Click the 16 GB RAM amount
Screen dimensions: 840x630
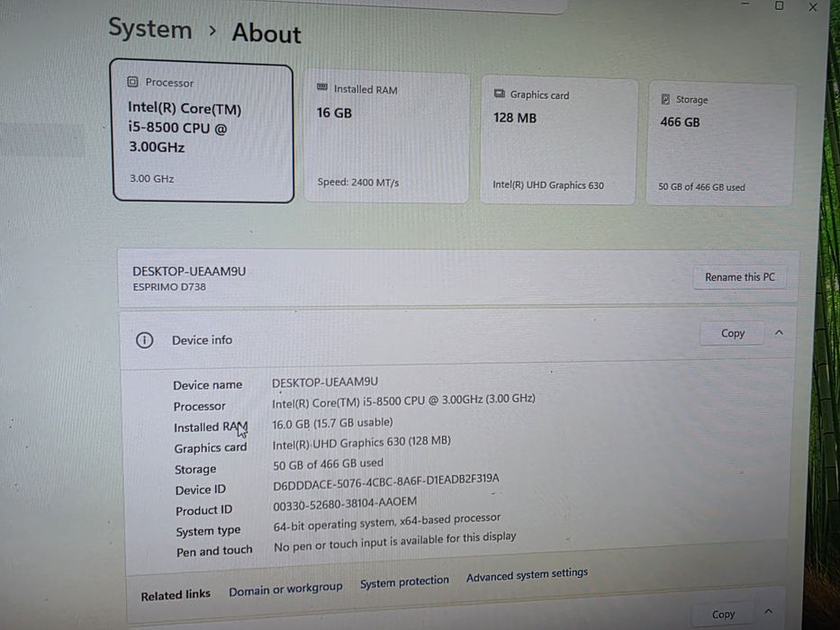(334, 113)
